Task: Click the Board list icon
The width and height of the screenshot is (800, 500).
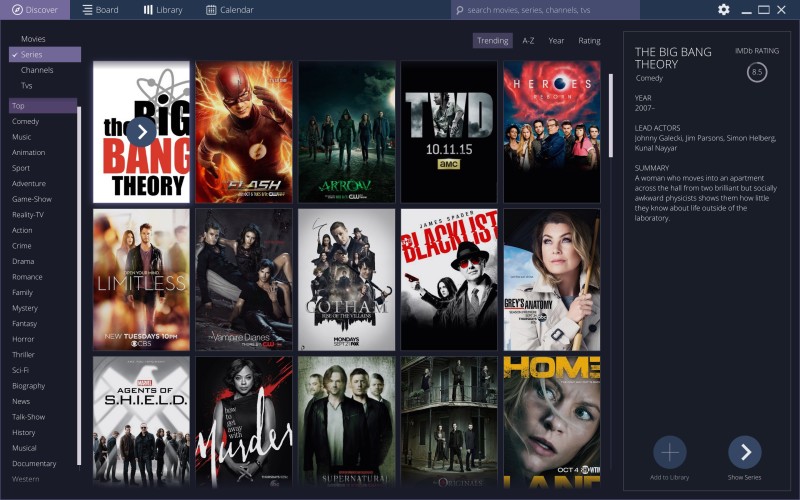Action: [88, 10]
